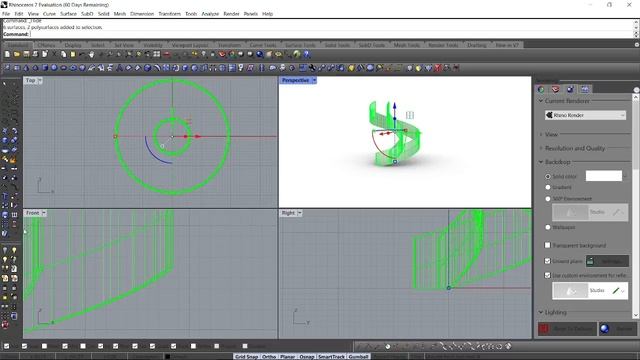
Task: Click the blue Render sphere toolbar icon
Action: pyautogui.click(x=260, y=54)
